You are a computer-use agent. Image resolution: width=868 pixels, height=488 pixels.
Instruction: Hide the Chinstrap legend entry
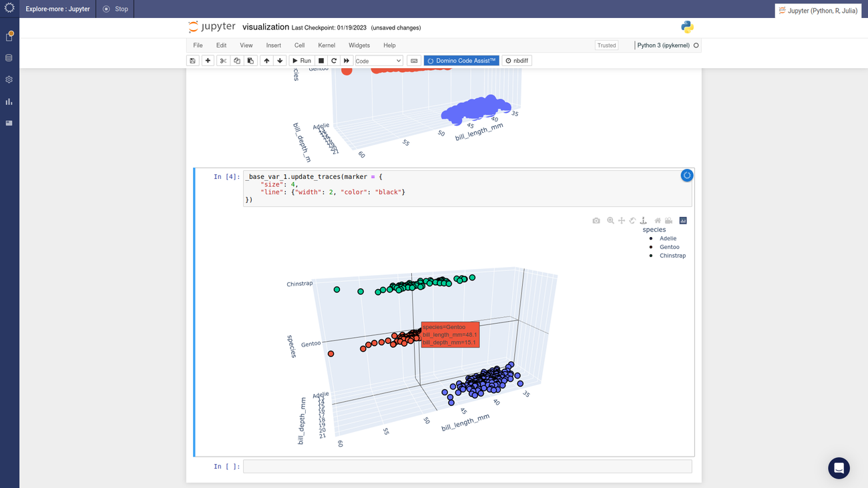672,256
